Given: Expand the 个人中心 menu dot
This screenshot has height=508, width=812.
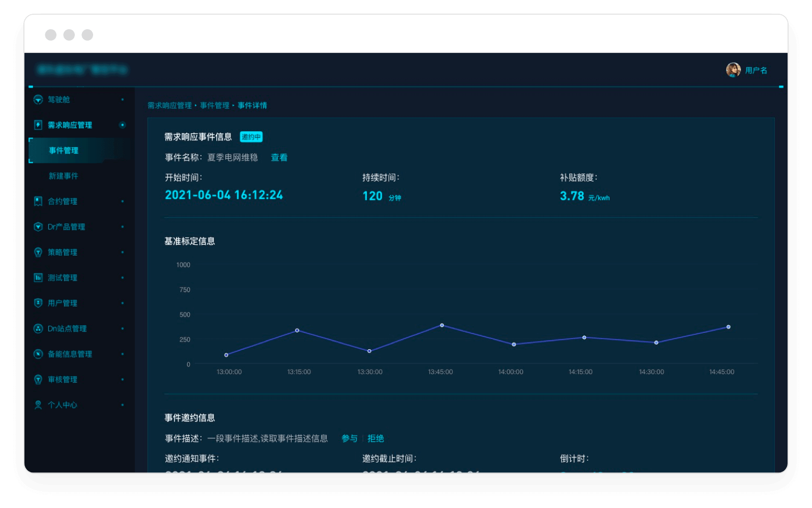Looking at the screenshot, I should [123, 405].
